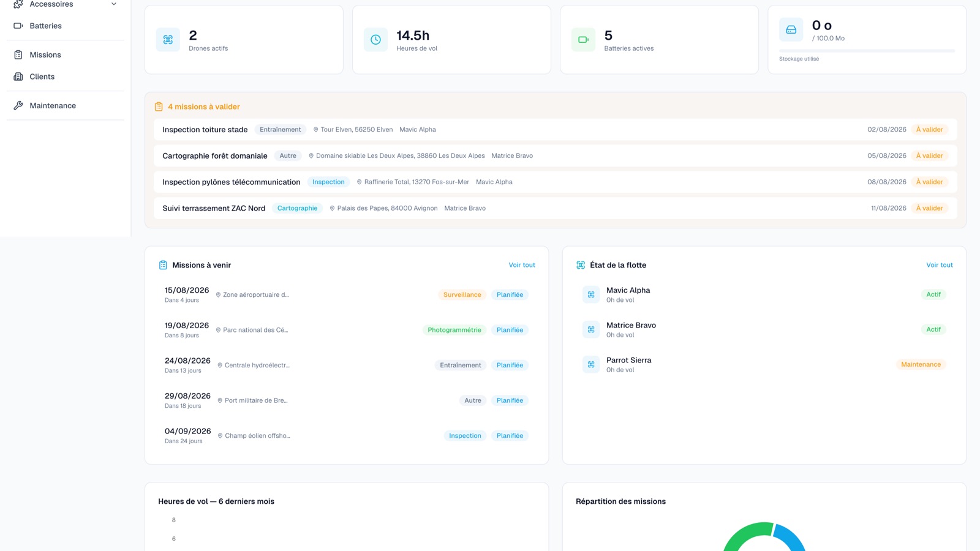Click the Missions à venir clipboard icon
This screenshot has height=551, width=980.
(163, 265)
